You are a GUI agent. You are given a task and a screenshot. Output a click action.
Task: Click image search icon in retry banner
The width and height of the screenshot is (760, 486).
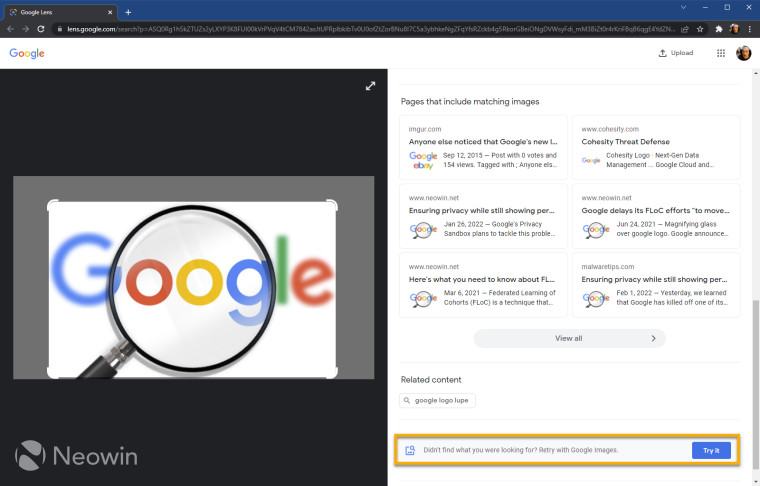coord(410,450)
